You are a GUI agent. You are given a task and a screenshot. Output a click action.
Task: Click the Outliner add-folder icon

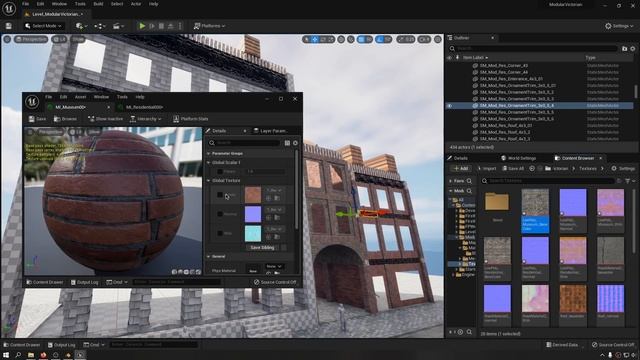pos(624,49)
